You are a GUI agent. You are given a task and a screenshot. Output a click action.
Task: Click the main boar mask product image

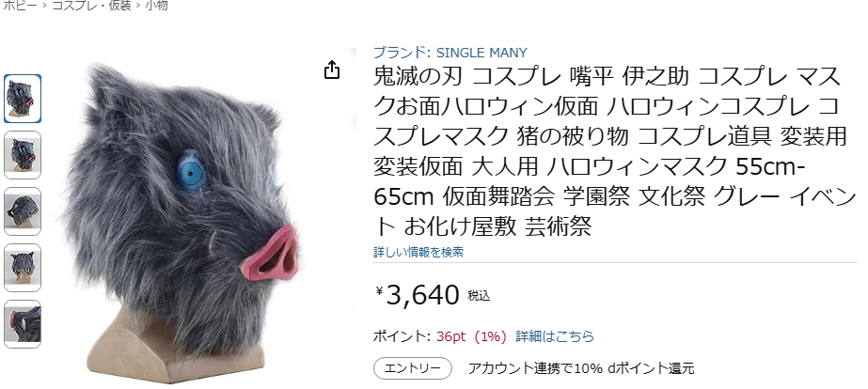pyautogui.click(x=182, y=222)
